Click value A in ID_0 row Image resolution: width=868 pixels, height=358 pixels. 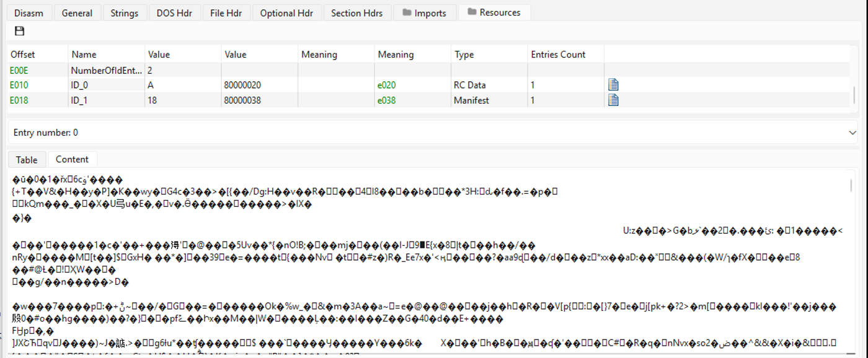pyautogui.click(x=182, y=85)
